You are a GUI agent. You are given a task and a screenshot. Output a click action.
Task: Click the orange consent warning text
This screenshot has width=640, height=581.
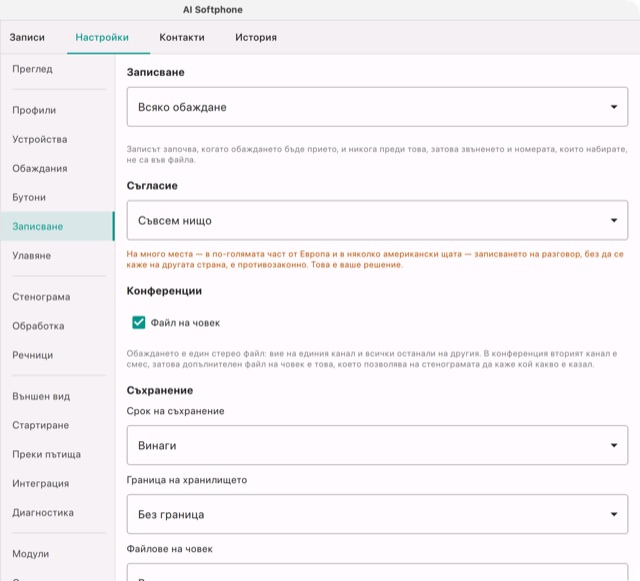coord(375,259)
